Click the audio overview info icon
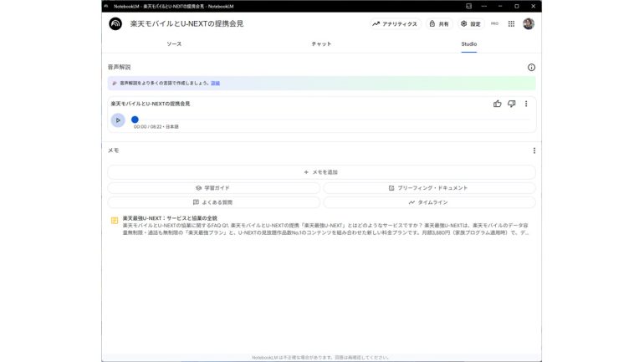The image size is (644, 362). (531, 68)
